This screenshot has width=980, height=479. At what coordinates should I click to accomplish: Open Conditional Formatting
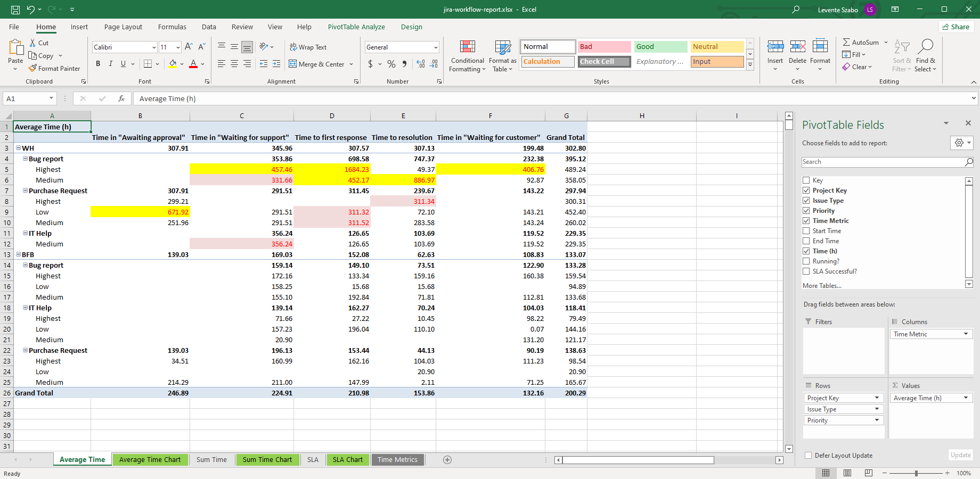[467, 56]
